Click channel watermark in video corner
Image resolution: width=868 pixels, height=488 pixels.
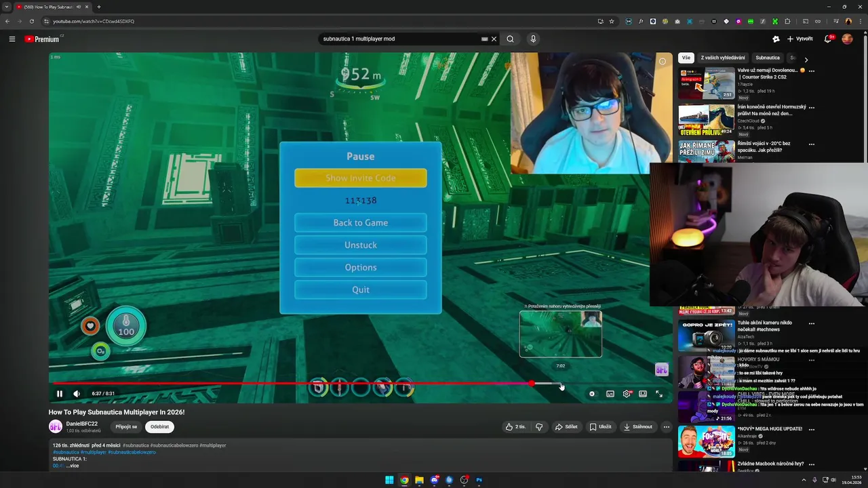(661, 369)
